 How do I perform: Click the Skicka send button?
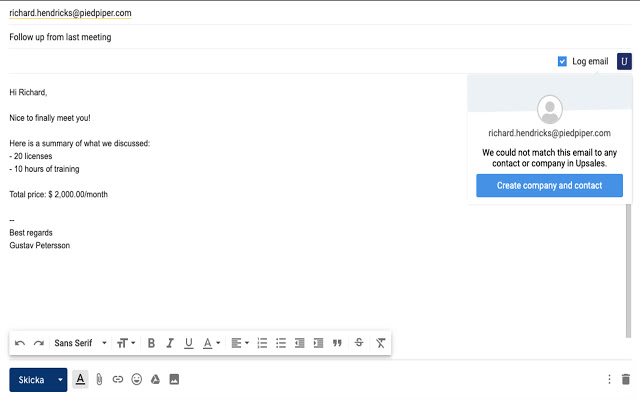coord(31,380)
